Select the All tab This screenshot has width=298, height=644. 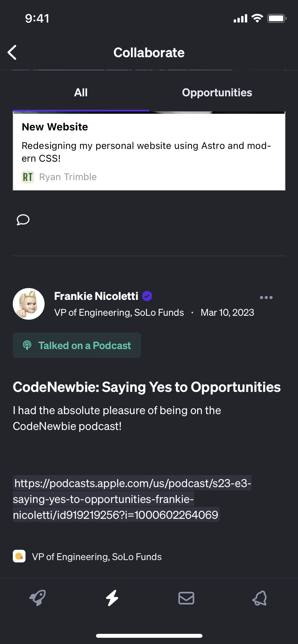click(81, 93)
